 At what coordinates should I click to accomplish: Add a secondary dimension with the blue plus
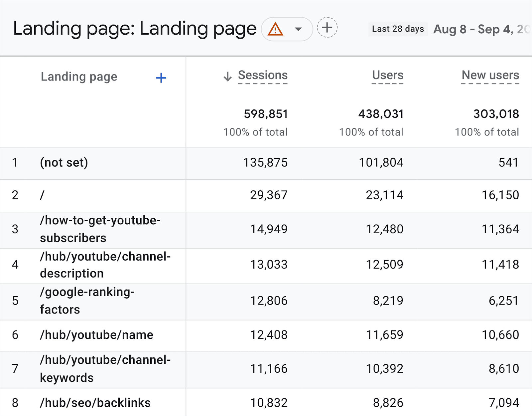[161, 78]
